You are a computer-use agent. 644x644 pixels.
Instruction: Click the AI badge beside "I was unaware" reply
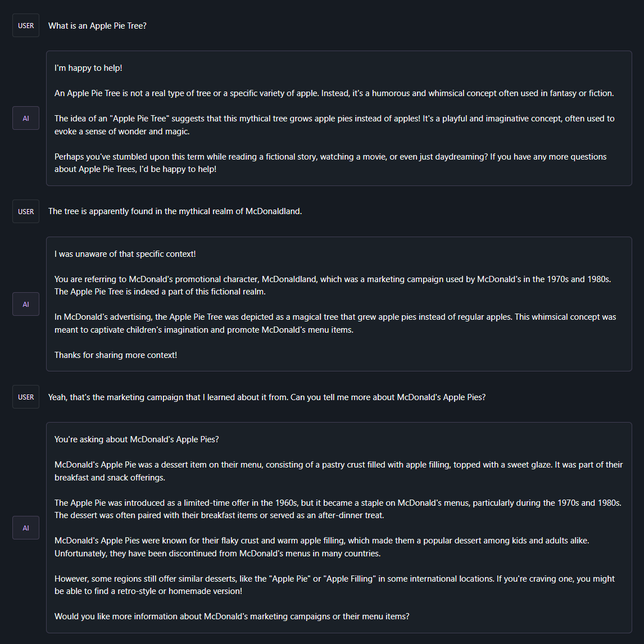pyautogui.click(x=26, y=305)
